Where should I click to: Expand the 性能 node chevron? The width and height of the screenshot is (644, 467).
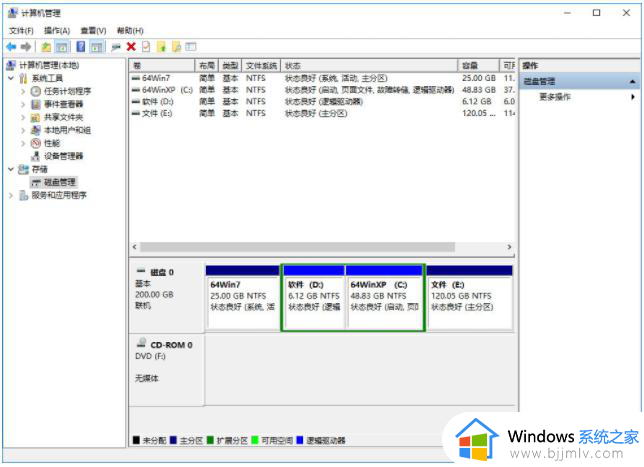click(x=23, y=143)
